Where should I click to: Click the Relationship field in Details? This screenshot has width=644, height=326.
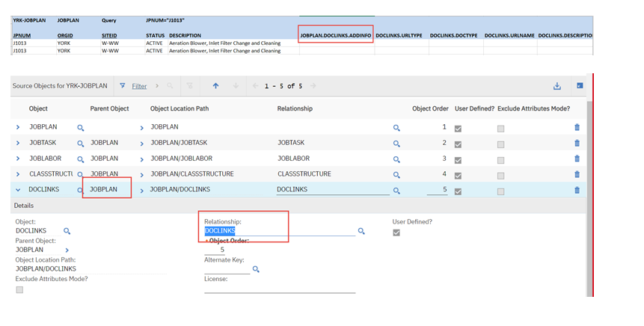(x=278, y=231)
